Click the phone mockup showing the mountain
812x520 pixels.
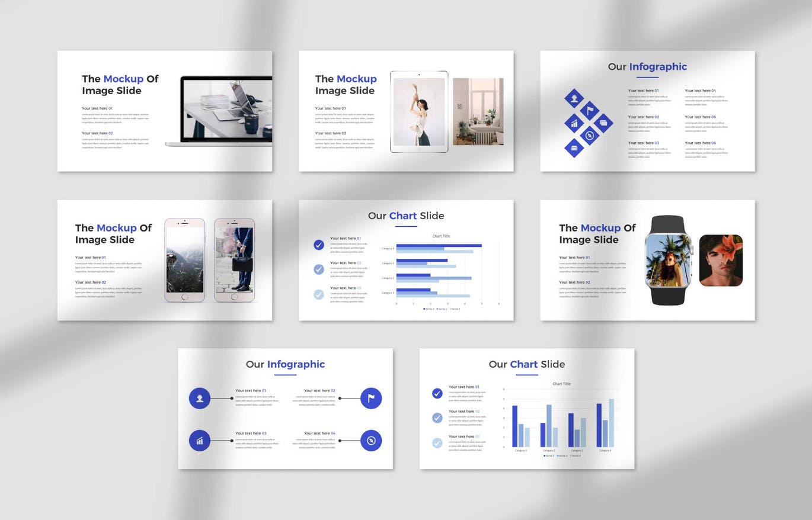coord(185,260)
